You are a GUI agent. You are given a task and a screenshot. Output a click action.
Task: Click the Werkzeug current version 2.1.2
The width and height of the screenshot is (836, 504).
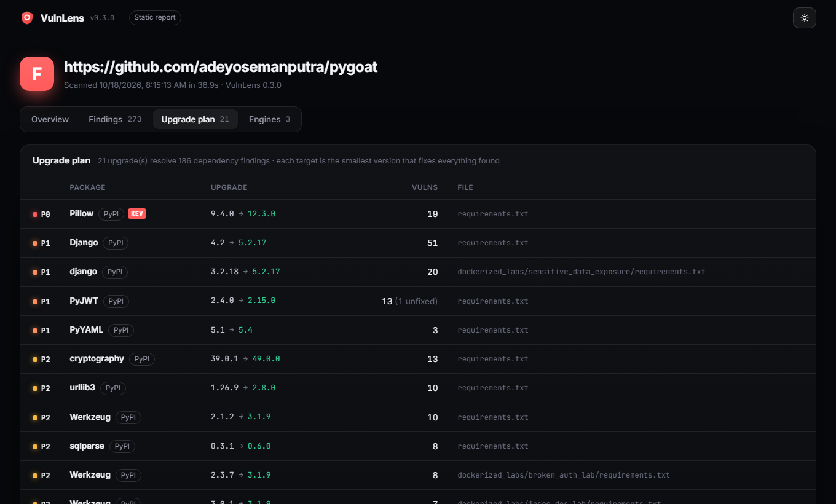(223, 417)
